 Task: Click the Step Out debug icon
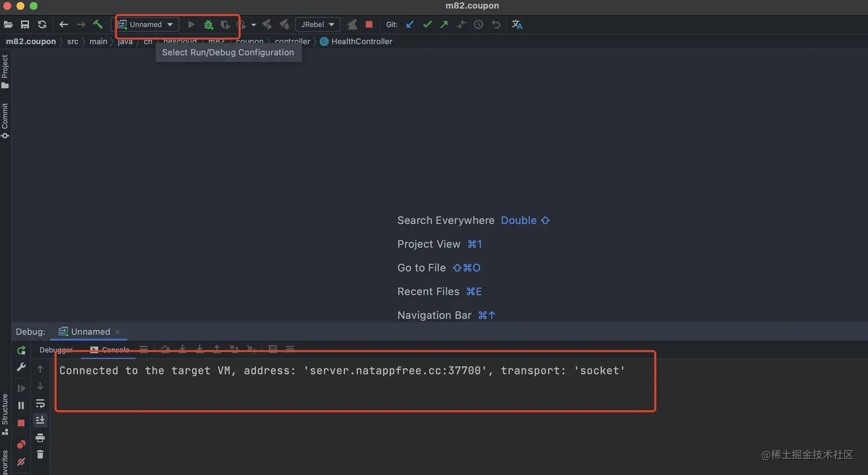tap(217, 349)
